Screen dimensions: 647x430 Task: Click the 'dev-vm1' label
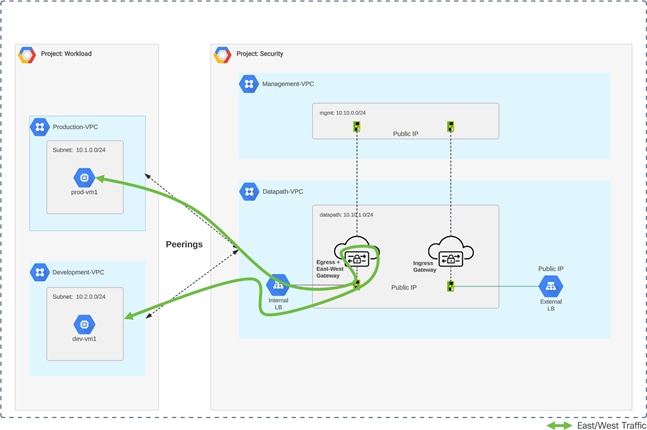84,339
